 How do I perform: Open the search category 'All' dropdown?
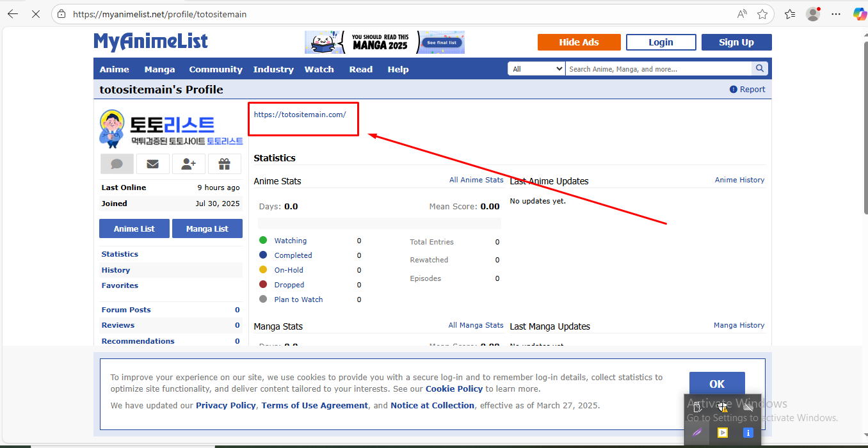click(x=536, y=69)
